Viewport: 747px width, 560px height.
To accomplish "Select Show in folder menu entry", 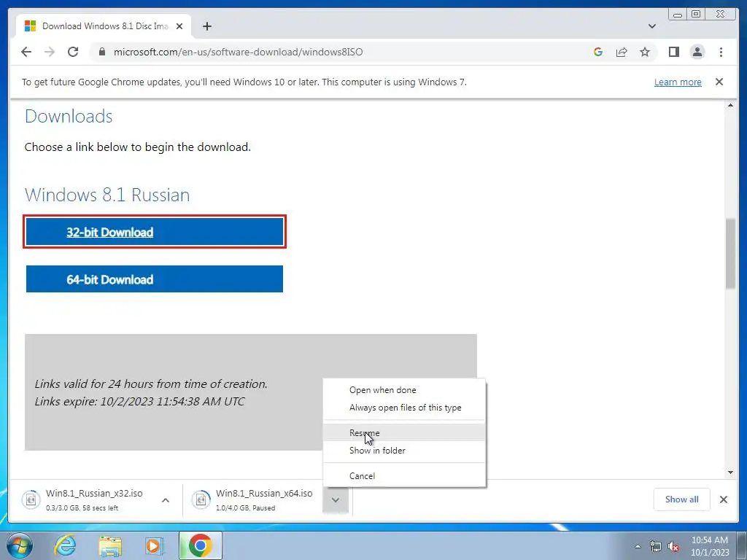I will point(404,451).
